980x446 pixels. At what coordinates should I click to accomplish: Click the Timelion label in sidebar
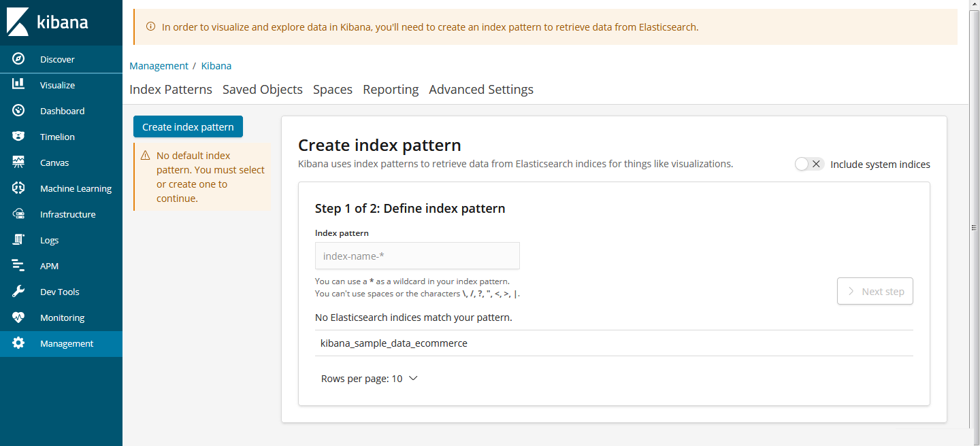tap(57, 137)
